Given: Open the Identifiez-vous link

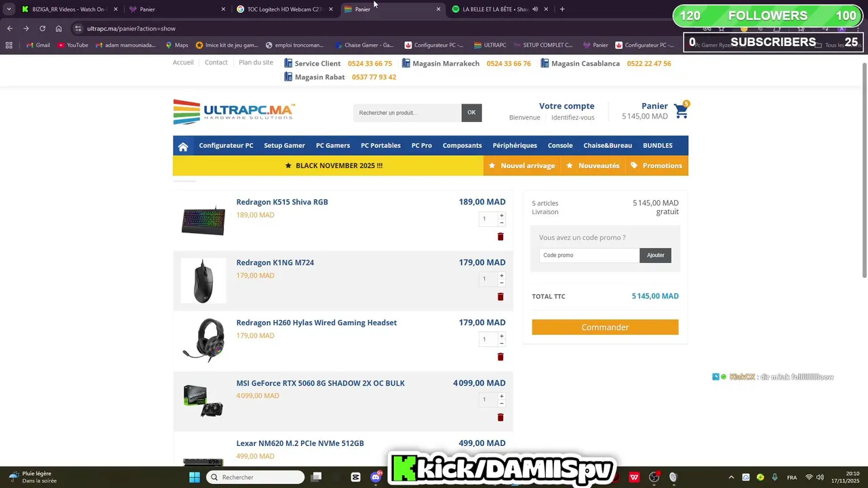Looking at the screenshot, I should pos(573,117).
